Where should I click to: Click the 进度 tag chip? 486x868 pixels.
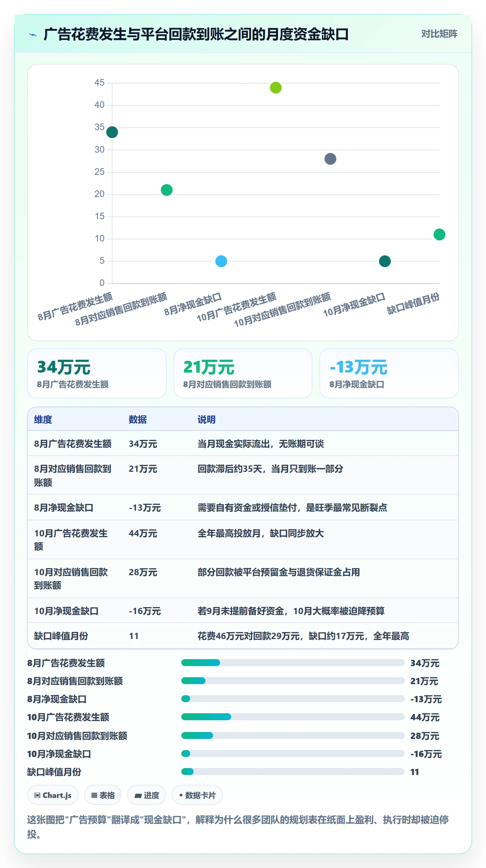146,795
